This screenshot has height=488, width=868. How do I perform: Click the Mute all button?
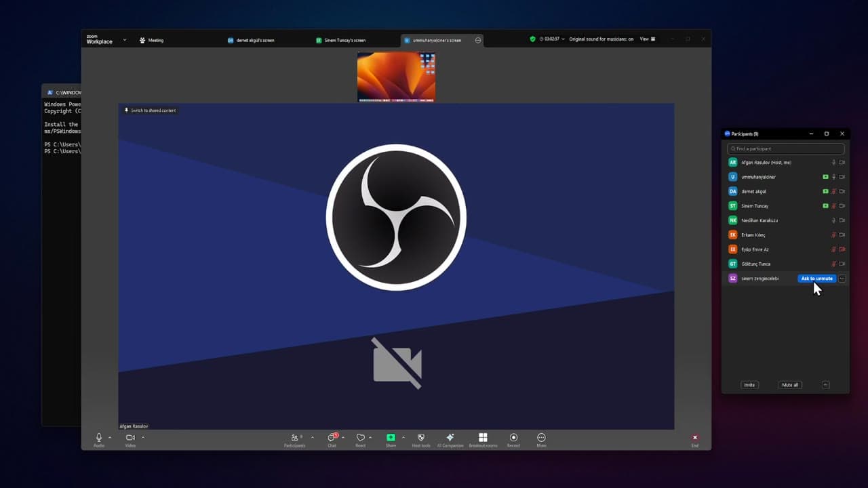(790, 385)
